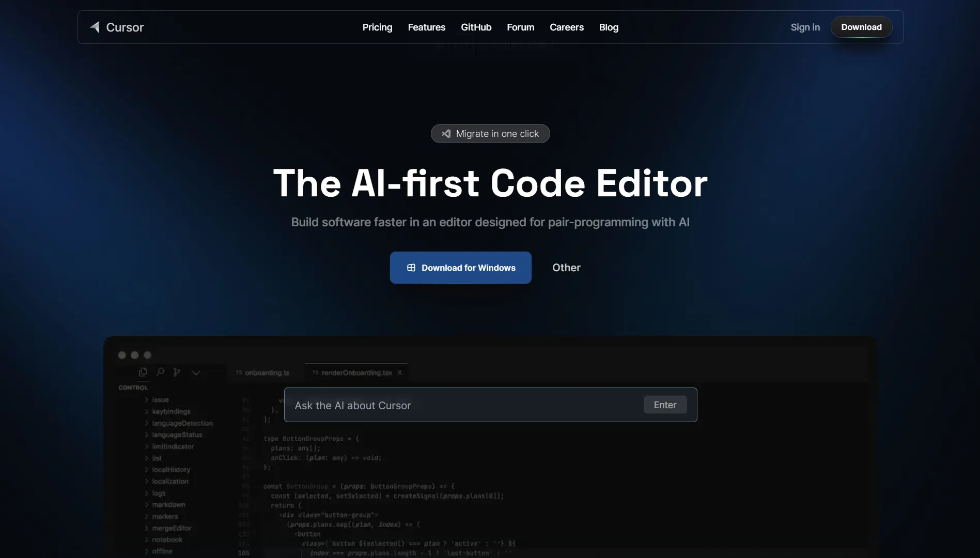Open the Forum page
This screenshot has height=558, width=980.
[x=520, y=27]
